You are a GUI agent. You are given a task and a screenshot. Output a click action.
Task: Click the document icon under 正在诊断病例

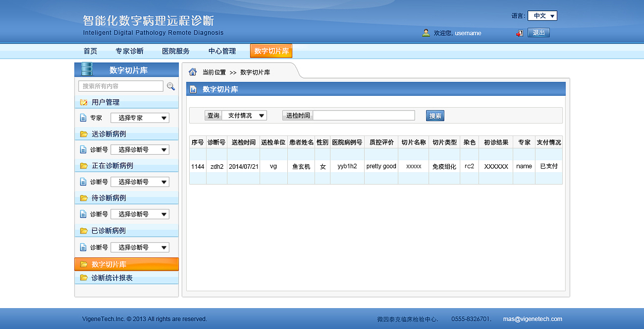[x=84, y=182]
